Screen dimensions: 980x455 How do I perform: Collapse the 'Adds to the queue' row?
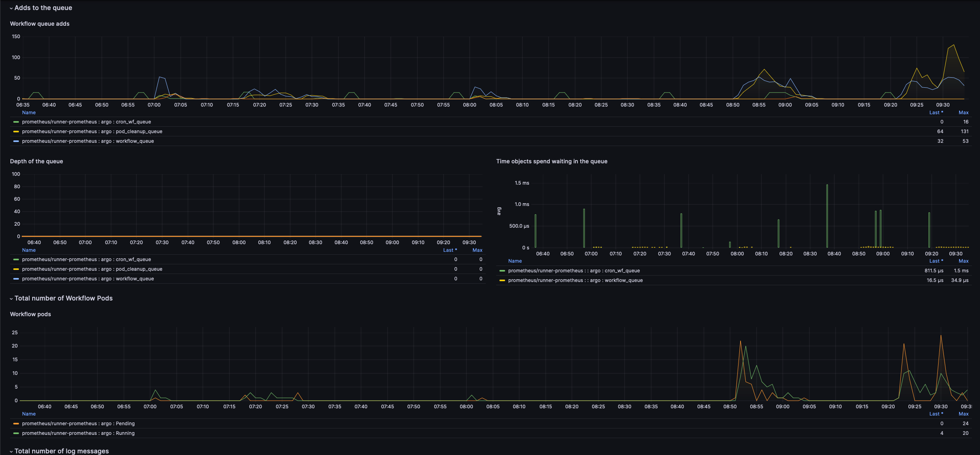click(x=43, y=8)
